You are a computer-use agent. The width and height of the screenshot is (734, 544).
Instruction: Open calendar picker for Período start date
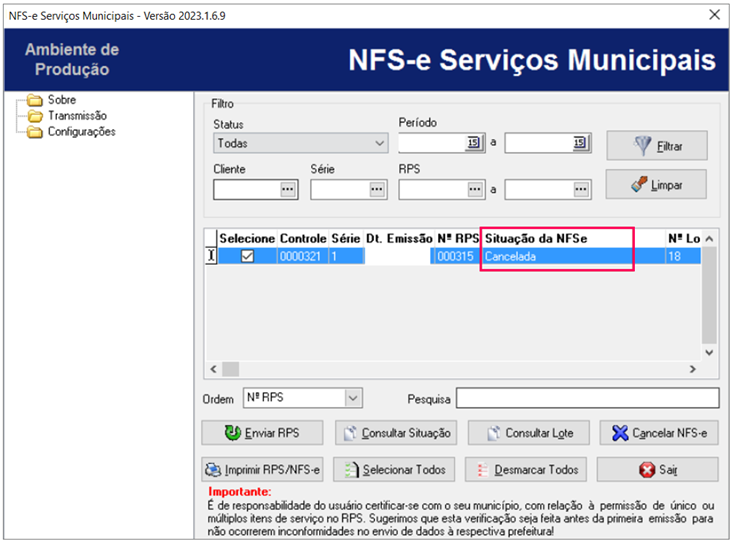474,144
